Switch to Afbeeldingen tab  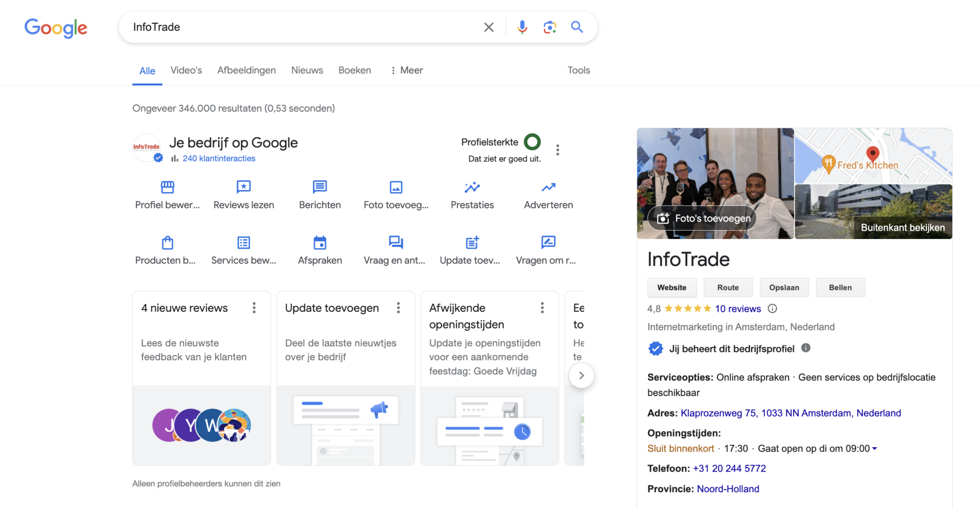point(246,70)
